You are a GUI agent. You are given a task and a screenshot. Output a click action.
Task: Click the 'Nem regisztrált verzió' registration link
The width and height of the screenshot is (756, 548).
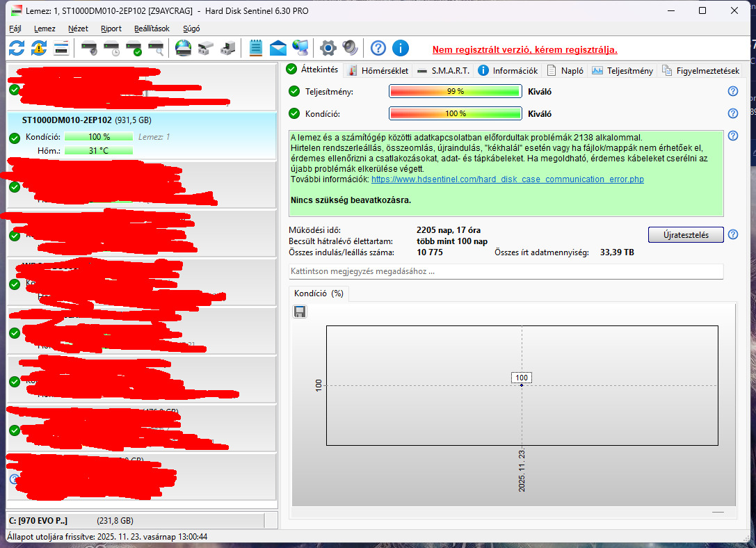click(524, 49)
